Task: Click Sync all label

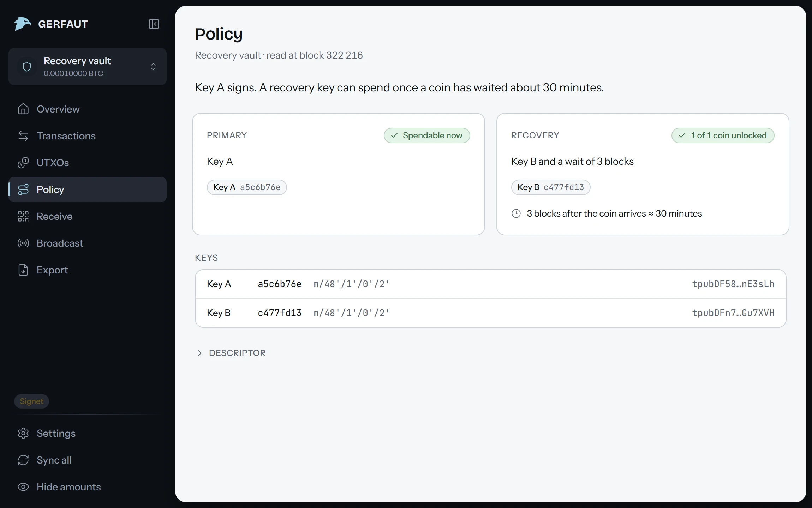Action: (54, 460)
